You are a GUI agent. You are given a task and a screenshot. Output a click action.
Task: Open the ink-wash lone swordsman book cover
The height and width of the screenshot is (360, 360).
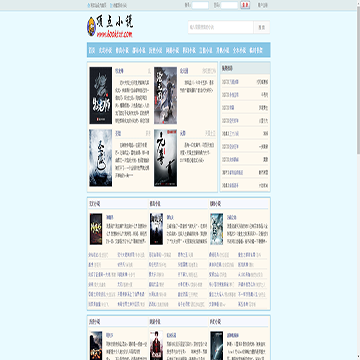(165, 158)
